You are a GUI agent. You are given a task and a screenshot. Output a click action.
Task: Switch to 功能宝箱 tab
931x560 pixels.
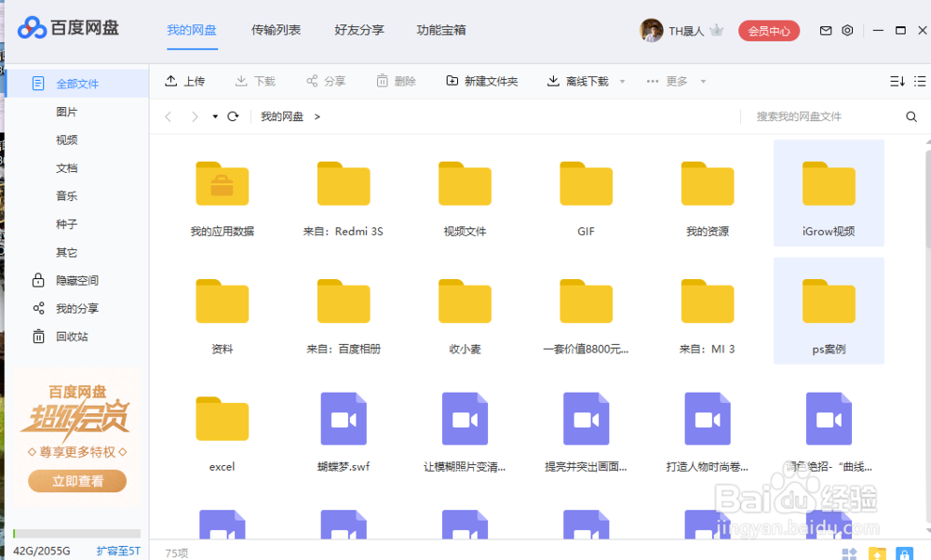click(x=441, y=30)
